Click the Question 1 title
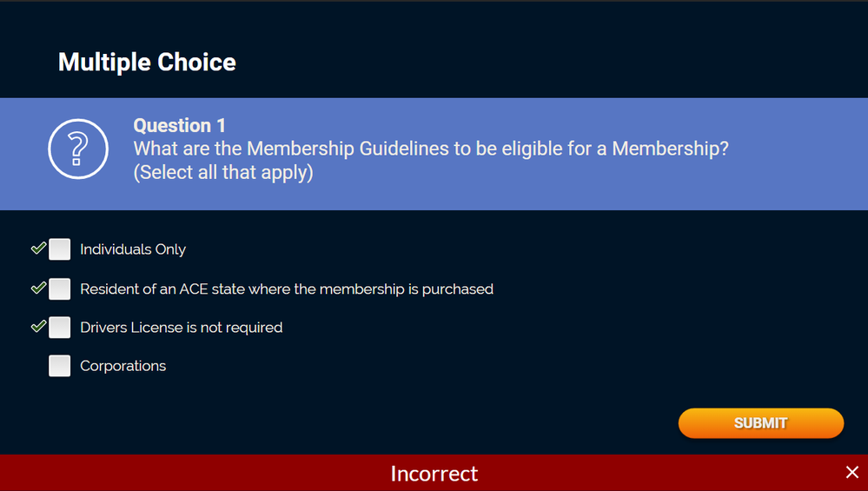 (x=179, y=126)
